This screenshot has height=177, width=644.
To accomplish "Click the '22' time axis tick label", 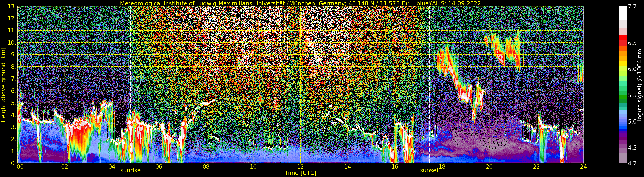I will coord(536,167).
